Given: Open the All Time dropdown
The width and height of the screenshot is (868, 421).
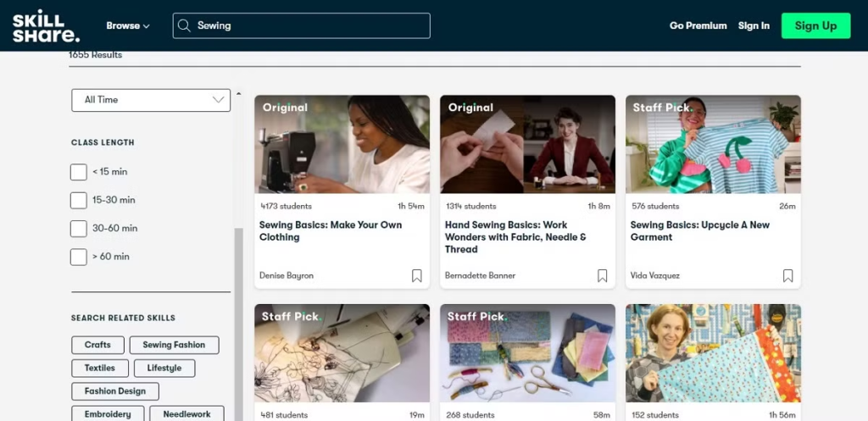Looking at the screenshot, I should click(151, 100).
